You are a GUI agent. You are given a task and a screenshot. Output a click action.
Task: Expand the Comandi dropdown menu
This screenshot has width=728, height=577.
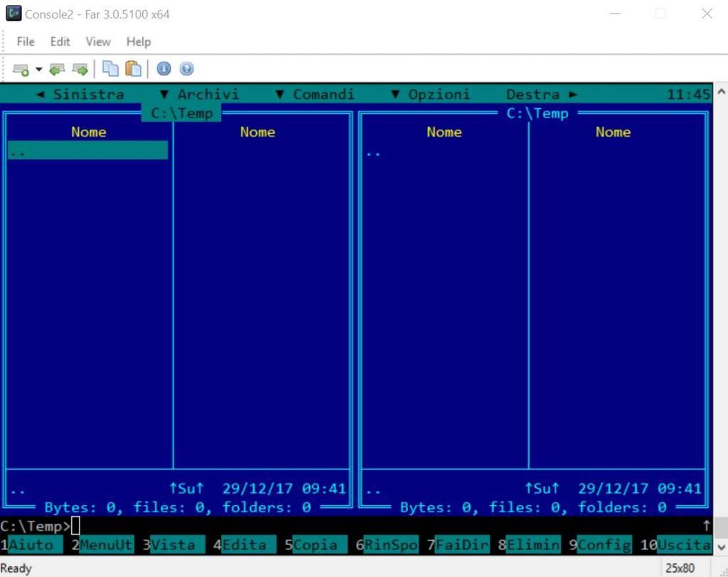coord(315,94)
